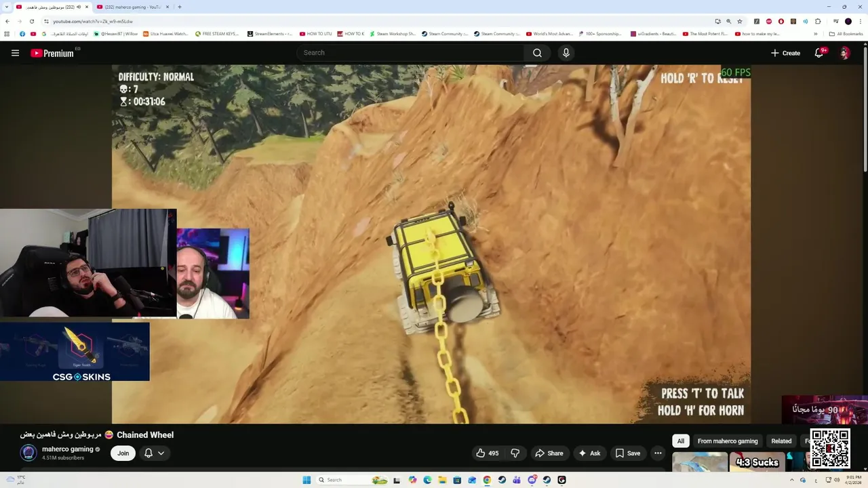Go back in browser history

coord(7,21)
